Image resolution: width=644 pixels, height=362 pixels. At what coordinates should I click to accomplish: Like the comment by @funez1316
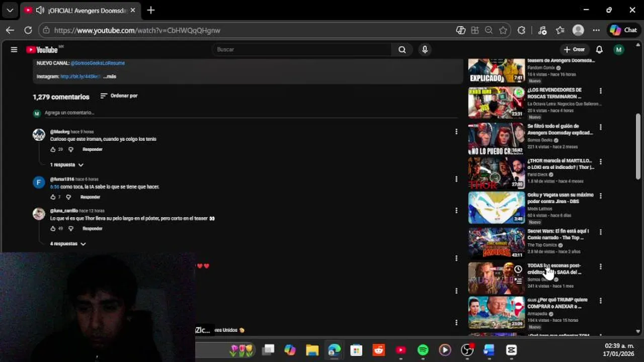coord(53,197)
